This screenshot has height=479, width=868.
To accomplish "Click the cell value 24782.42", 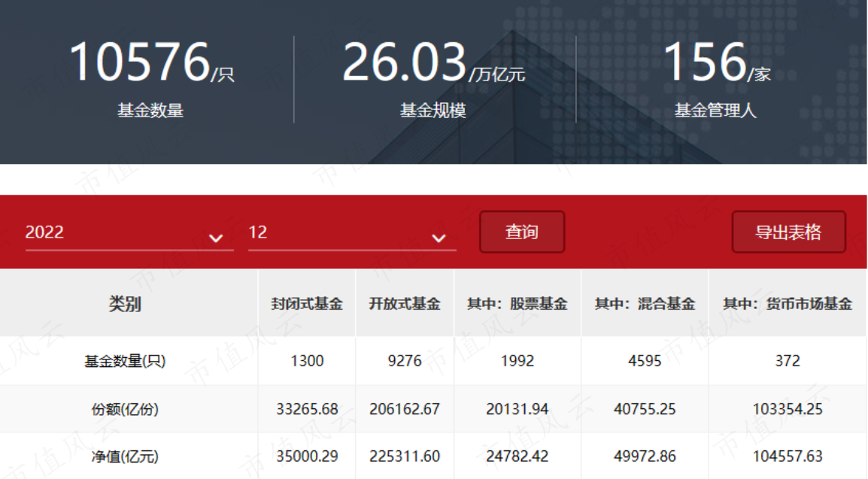I will [x=517, y=456].
